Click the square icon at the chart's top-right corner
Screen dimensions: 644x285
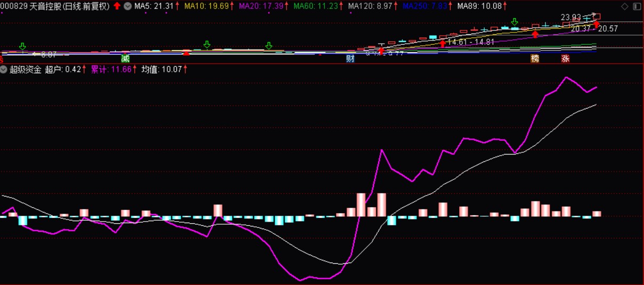(637, 6)
